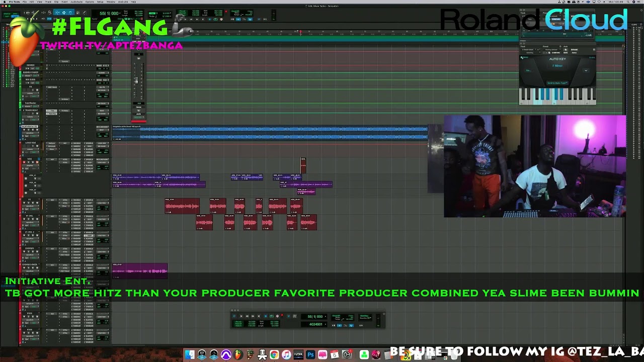Select the magenta chorus clip at bottom
644x362 pixels.
pyautogui.click(x=140, y=270)
